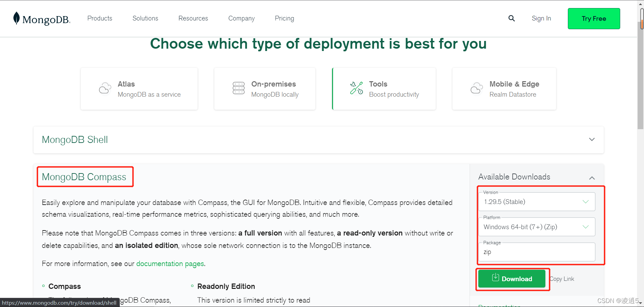
Task: Click the Tools wrench icon
Action: (x=357, y=88)
